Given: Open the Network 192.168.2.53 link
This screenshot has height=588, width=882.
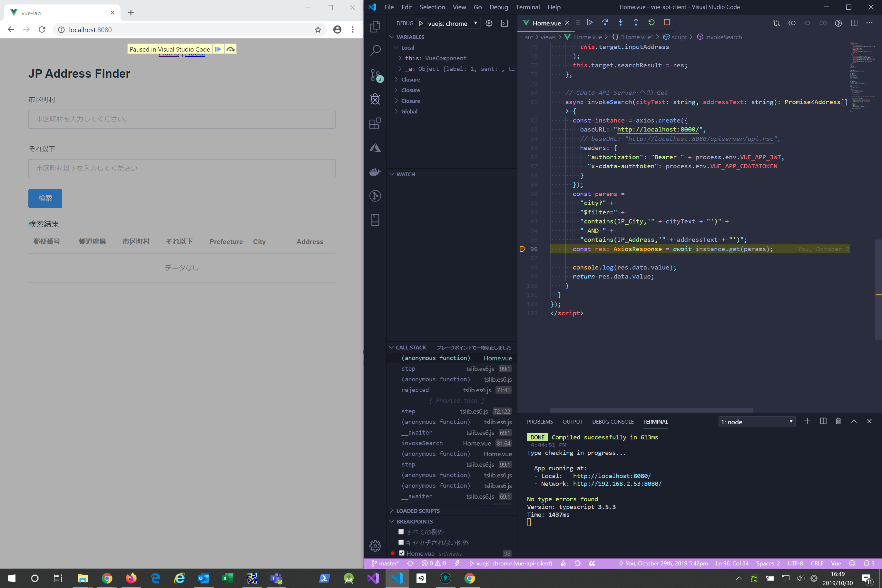Looking at the screenshot, I should (x=617, y=484).
